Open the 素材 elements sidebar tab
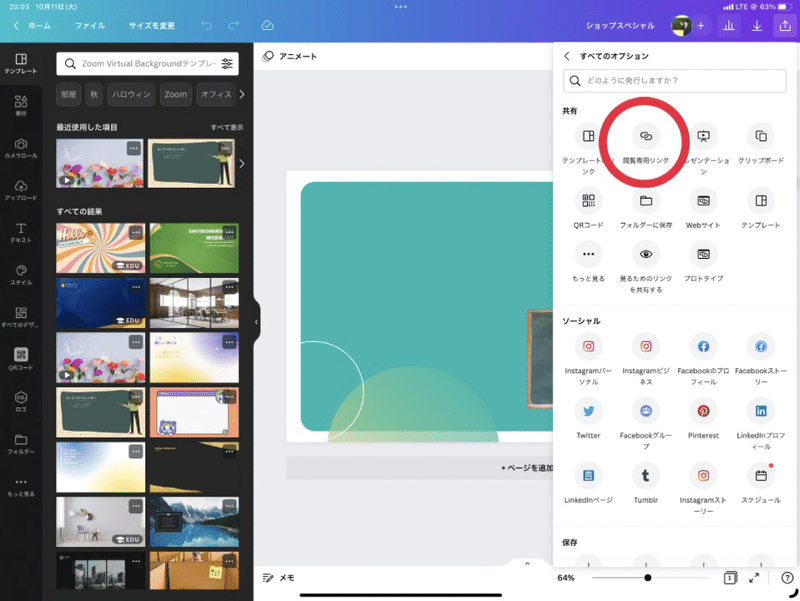 (21, 106)
